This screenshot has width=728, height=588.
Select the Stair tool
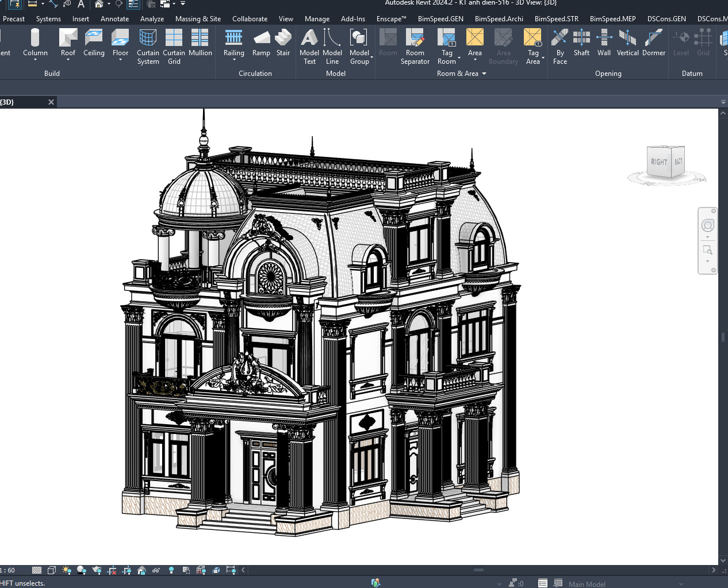283,44
